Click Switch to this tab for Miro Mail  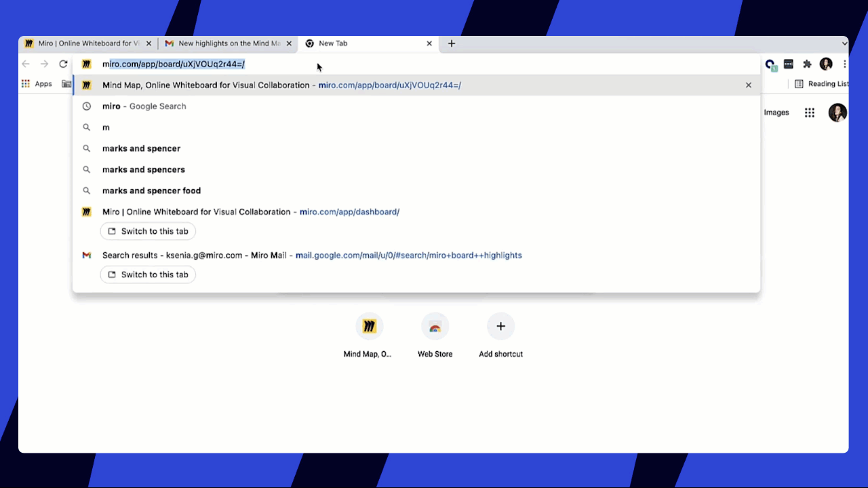[x=148, y=274]
